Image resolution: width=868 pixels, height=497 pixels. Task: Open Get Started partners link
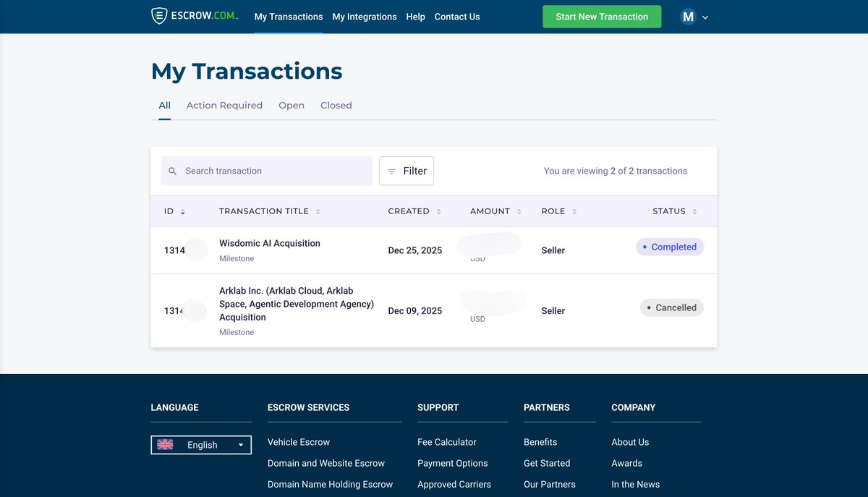point(547,463)
